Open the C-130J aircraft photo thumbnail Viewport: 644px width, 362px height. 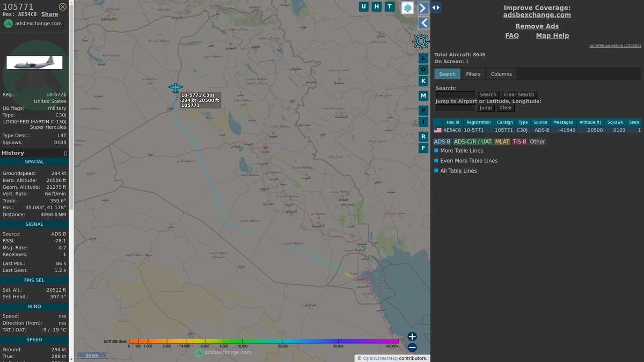click(34, 63)
